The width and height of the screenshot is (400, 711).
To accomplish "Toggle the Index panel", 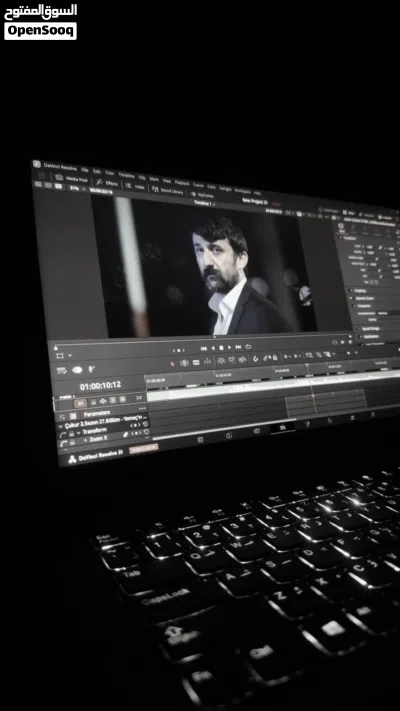I will 136,186.
